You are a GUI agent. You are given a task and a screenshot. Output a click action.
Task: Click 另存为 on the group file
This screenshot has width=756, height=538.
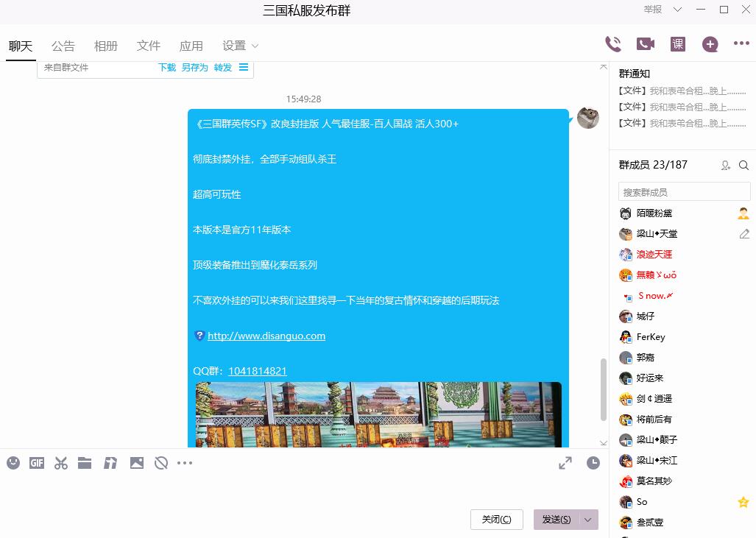pos(195,68)
